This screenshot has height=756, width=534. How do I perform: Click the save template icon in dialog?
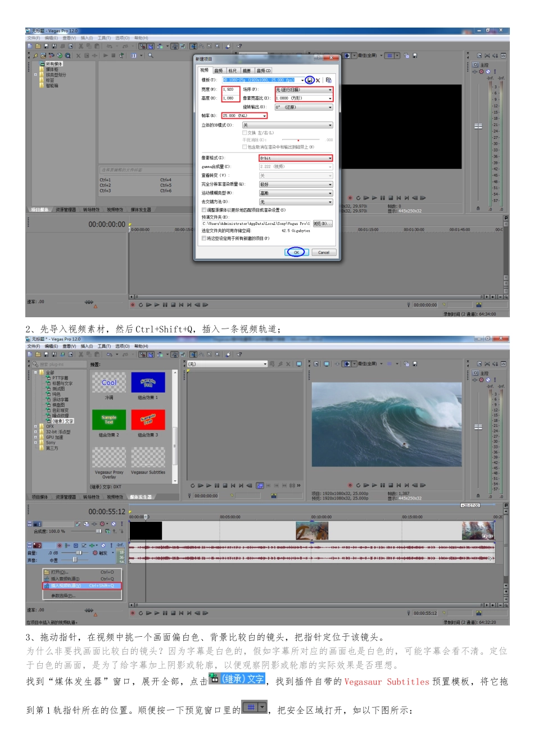tap(310, 80)
